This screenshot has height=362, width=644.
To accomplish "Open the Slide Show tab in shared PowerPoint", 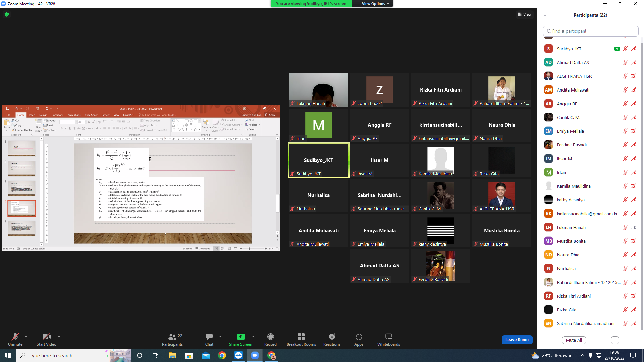I will (x=91, y=115).
